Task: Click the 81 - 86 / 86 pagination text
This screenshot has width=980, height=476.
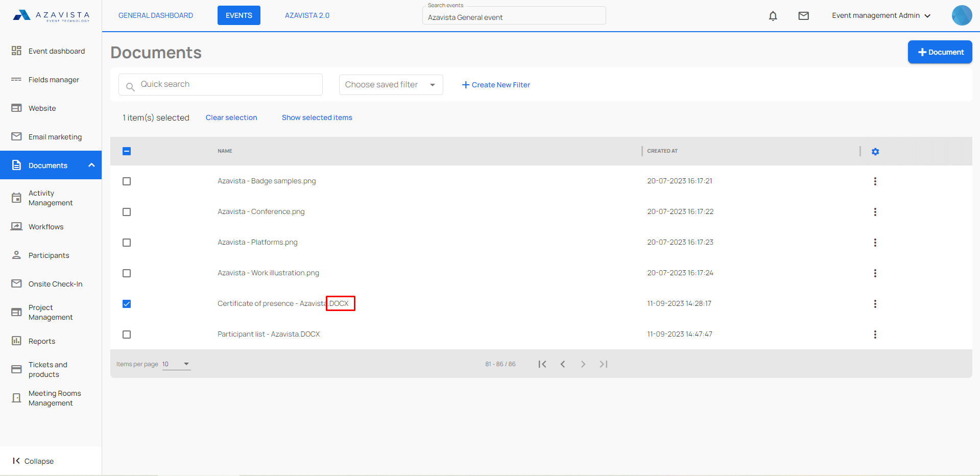Action: (500, 364)
